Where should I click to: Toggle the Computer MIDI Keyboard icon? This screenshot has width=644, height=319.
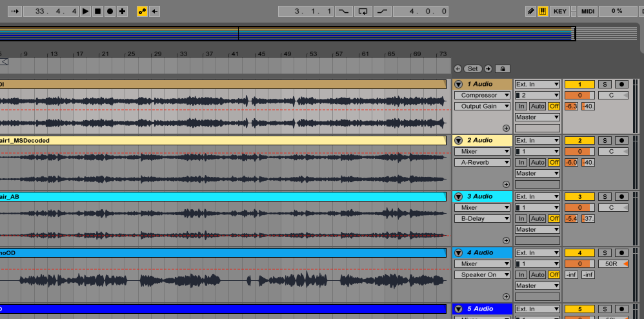543,12
